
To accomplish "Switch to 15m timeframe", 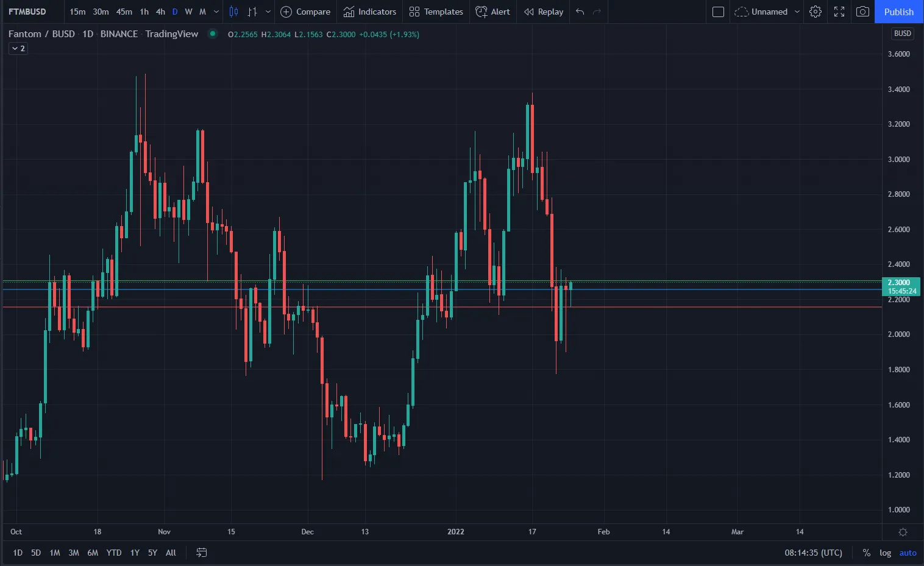I will [77, 12].
